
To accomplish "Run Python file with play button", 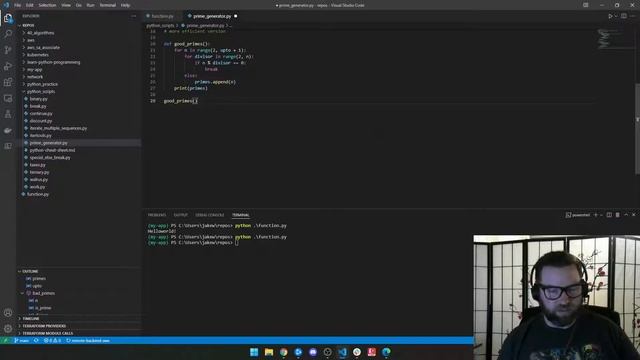I will coord(610,16).
